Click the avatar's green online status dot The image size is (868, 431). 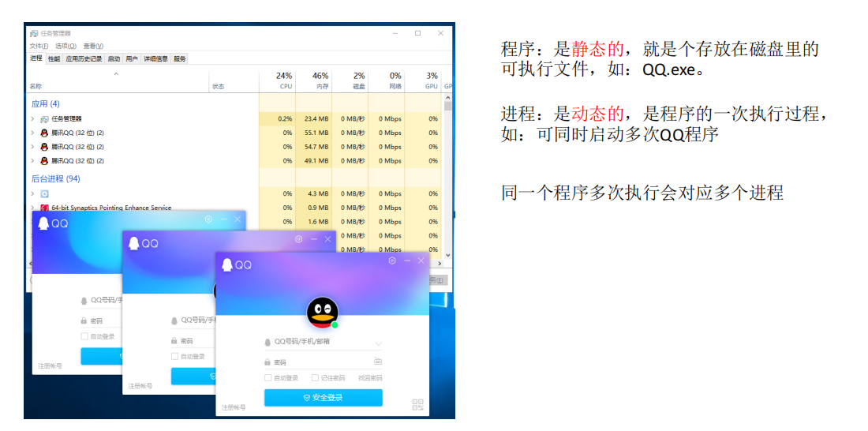tap(335, 324)
